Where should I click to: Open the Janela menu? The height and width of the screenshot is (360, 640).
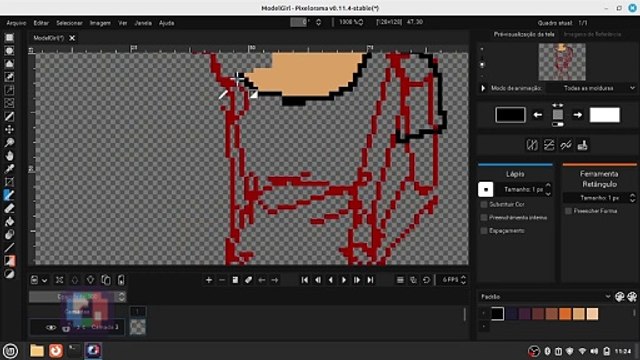[x=143, y=23]
